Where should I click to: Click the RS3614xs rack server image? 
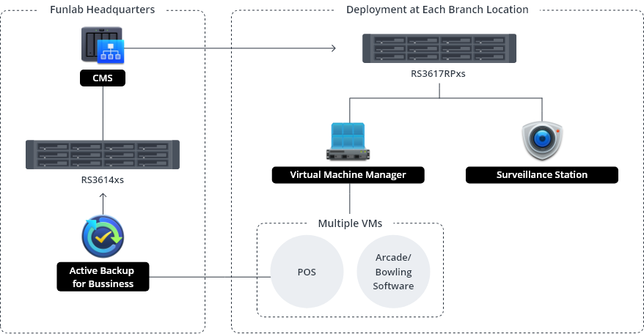click(103, 155)
